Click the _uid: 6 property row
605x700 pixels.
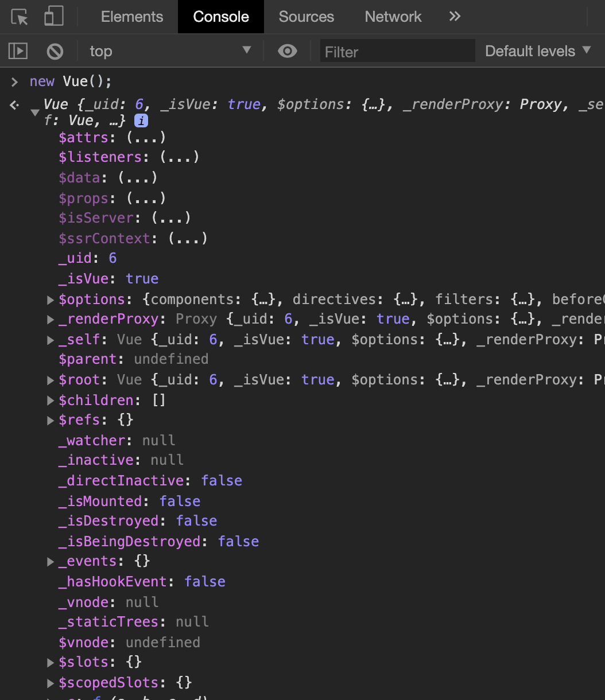88,258
